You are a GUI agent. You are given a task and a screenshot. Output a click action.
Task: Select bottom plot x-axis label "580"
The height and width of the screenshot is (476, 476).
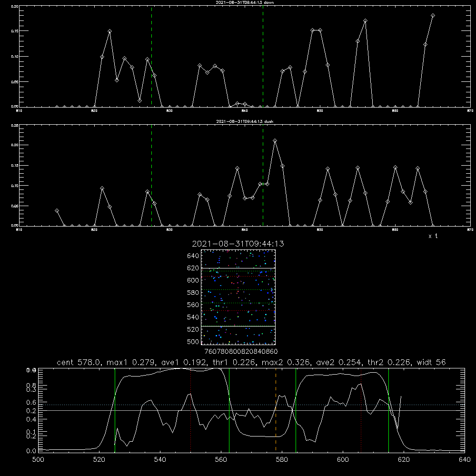point(282,460)
